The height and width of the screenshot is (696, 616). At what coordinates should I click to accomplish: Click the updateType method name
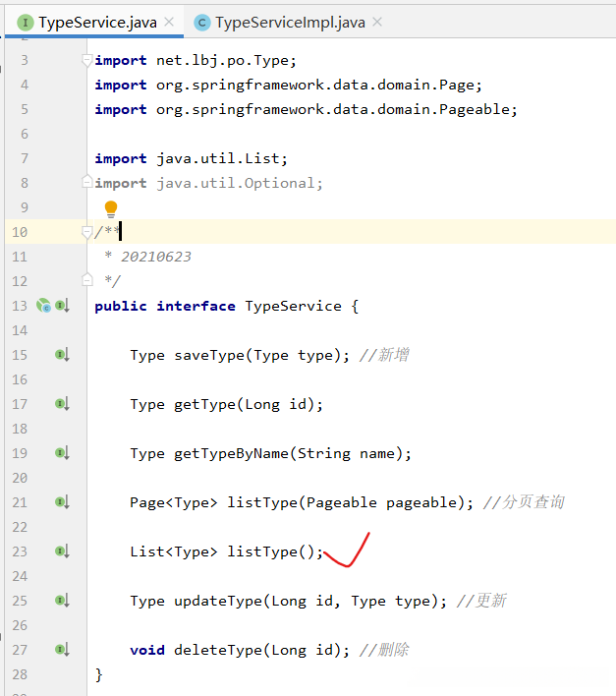click(x=218, y=601)
